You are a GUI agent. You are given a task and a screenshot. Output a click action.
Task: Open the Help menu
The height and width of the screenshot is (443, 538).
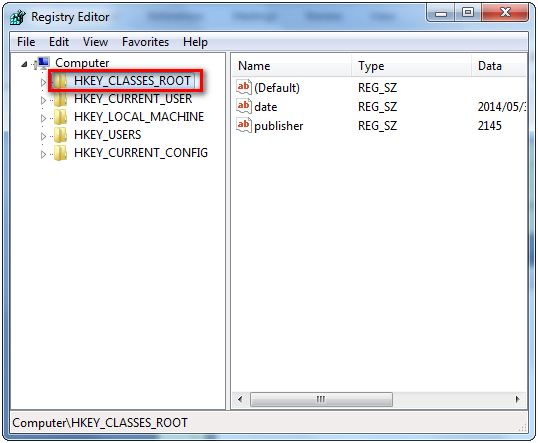coord(195,42)
